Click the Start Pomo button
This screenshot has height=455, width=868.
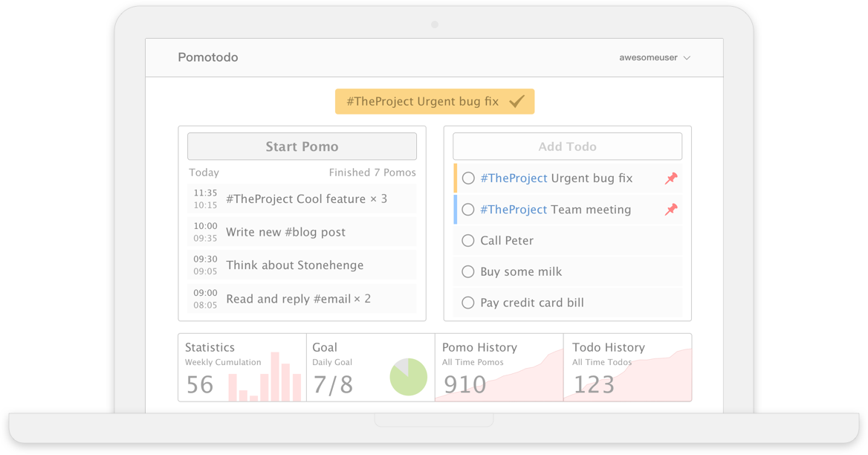pyautogui.click(x=302, y=146)
